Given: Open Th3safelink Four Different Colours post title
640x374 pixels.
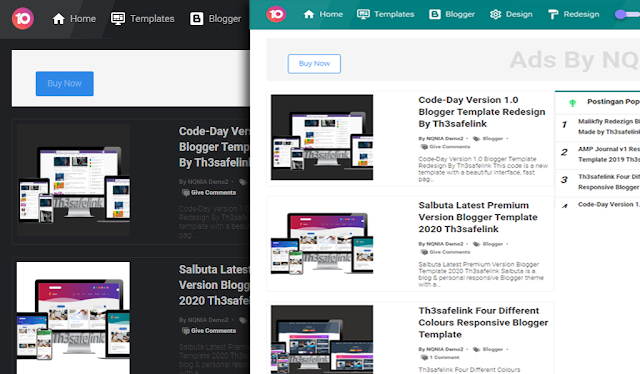Looking at the screenshot, I should point(483,323).
